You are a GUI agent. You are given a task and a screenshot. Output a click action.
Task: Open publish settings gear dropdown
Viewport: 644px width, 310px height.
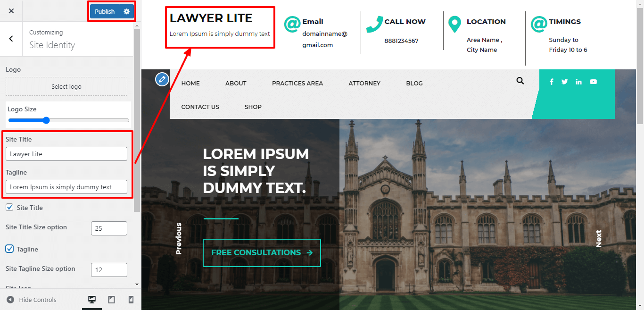[x=126, y=11]
